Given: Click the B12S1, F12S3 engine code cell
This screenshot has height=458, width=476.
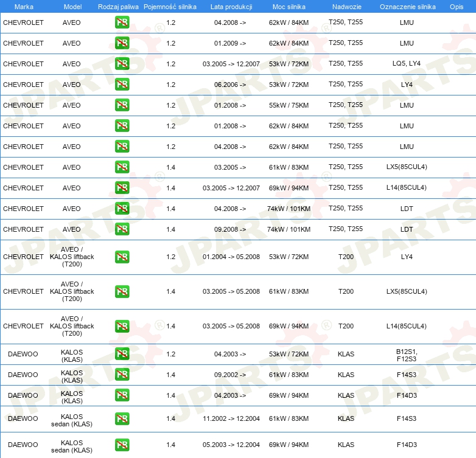Looking at the screenshot, I should pos(407,355).
